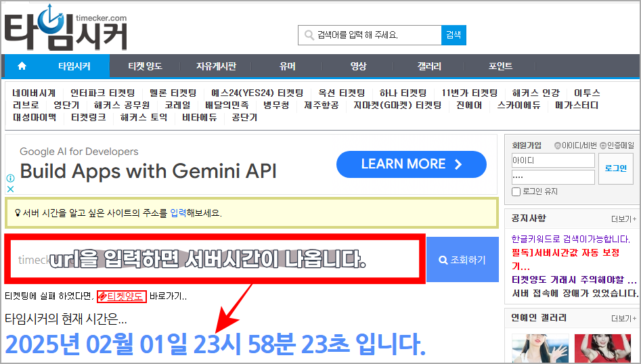Click the 아이디/비번 recovery link

pos(575,145)
